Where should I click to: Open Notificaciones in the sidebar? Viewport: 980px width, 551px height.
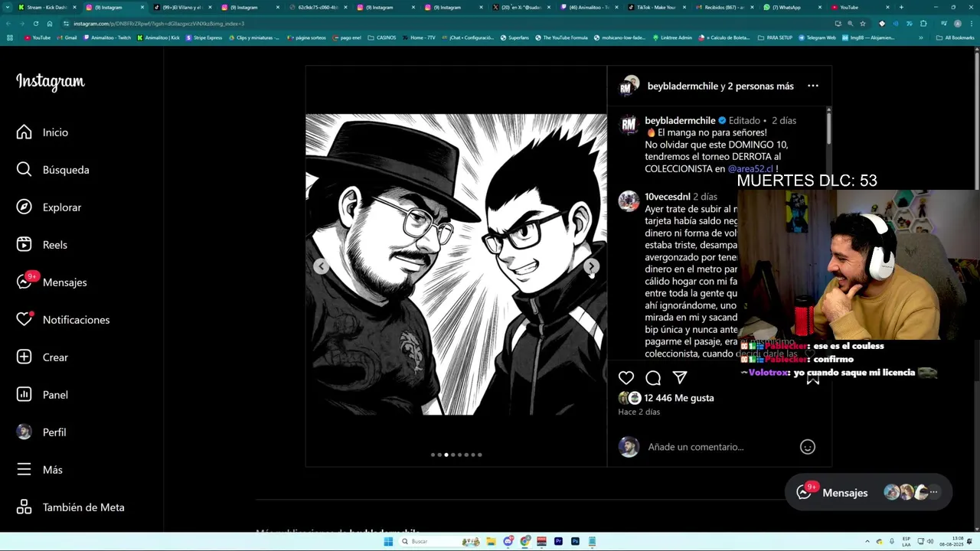pyautogui.click(x=63, y=320)
